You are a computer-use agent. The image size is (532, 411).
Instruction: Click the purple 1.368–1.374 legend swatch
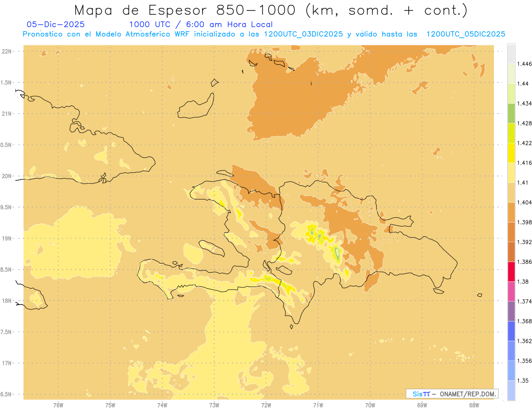[511, 311]
